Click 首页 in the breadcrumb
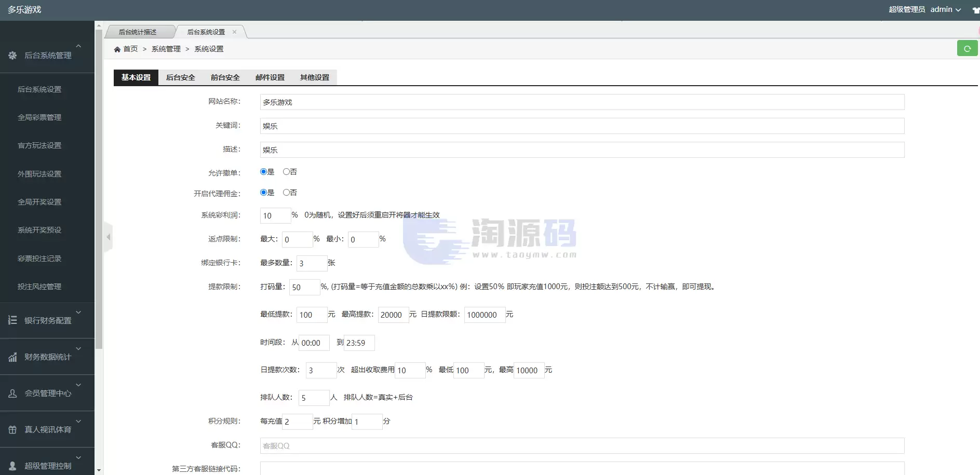The width and height of the screenshot is (980, 475). (130, 49)
